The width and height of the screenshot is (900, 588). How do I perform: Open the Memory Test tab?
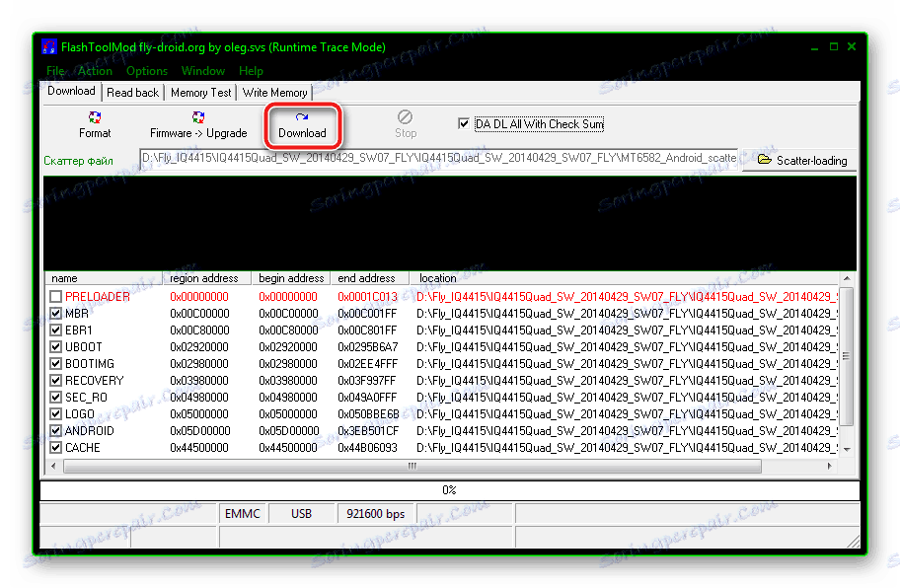click(200, 92)
